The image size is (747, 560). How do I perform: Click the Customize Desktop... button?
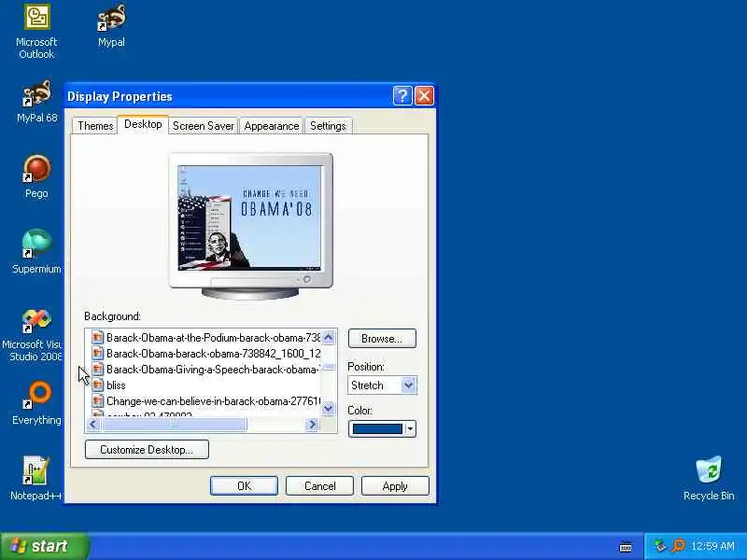point(147,450)
